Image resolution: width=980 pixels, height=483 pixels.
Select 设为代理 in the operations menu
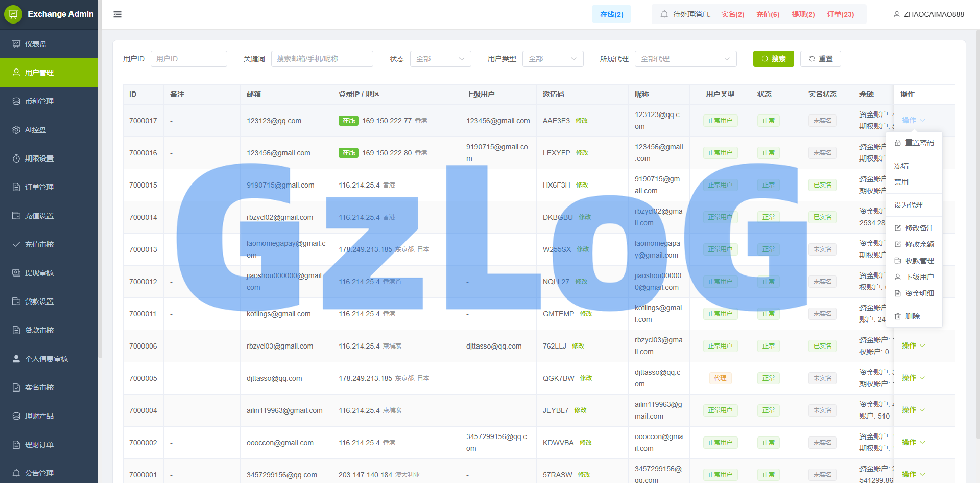point(914,205)
